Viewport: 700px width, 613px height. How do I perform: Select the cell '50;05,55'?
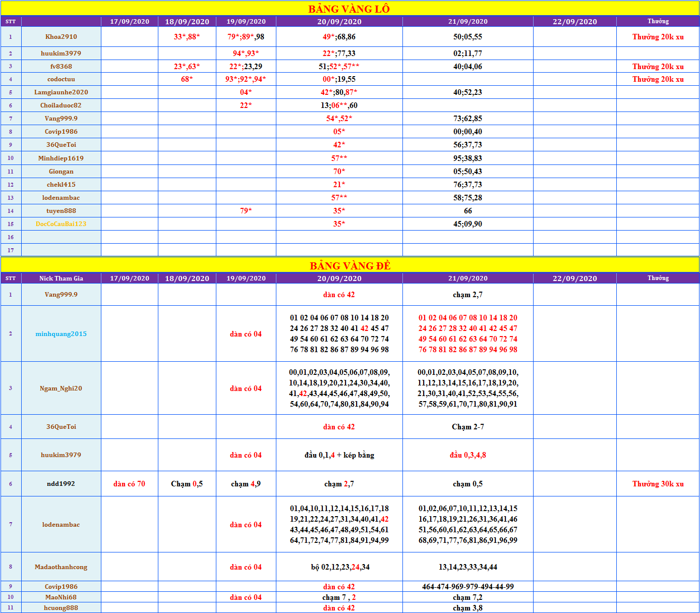[x=468, y=37]
